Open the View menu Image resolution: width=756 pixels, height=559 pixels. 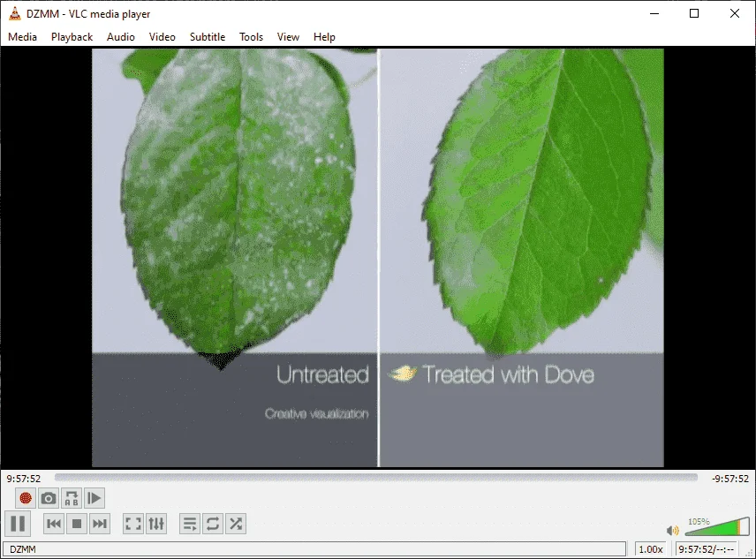click(x=288, y=36)
